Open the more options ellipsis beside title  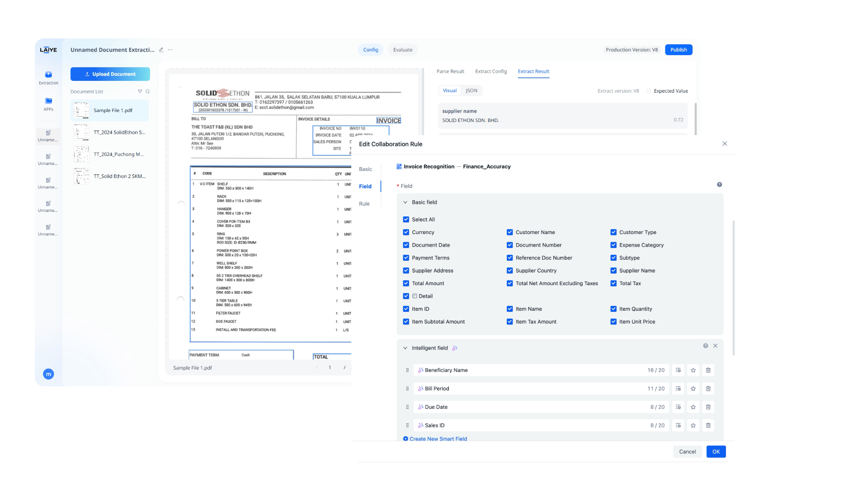pyautogui.click(x=170, y=50)
